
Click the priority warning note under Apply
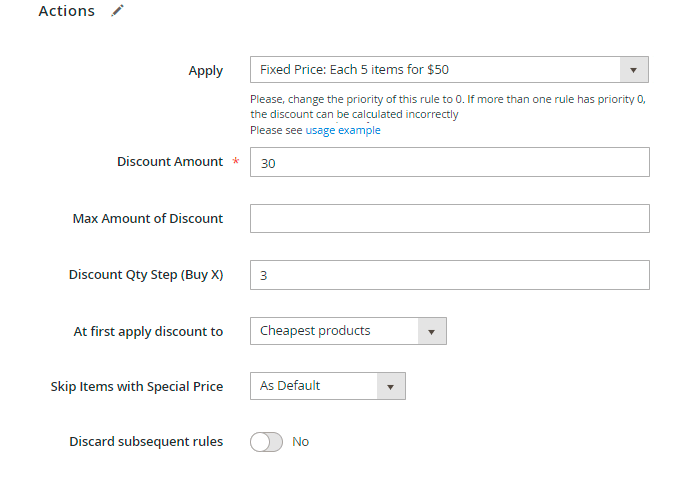[x=449, y=107]
